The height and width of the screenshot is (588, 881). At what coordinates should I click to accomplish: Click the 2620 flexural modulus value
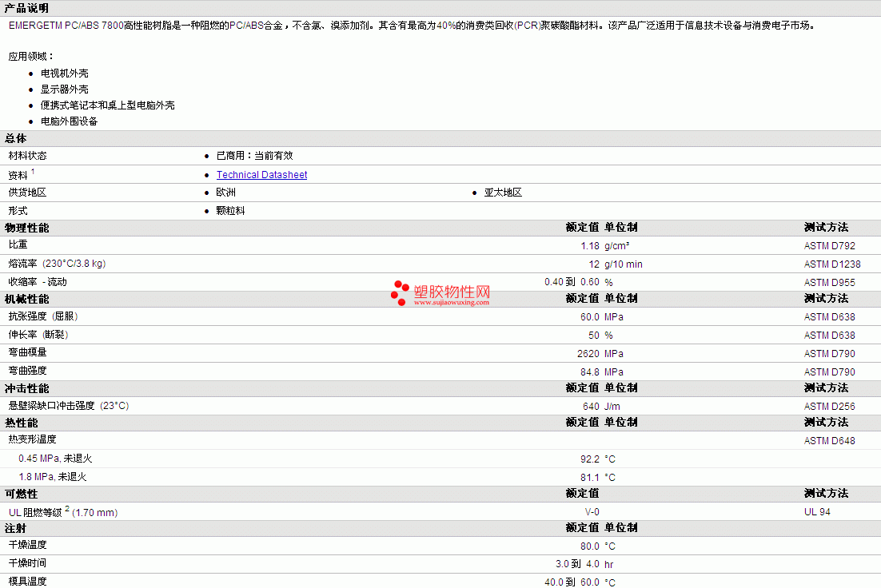coord(588,354)
